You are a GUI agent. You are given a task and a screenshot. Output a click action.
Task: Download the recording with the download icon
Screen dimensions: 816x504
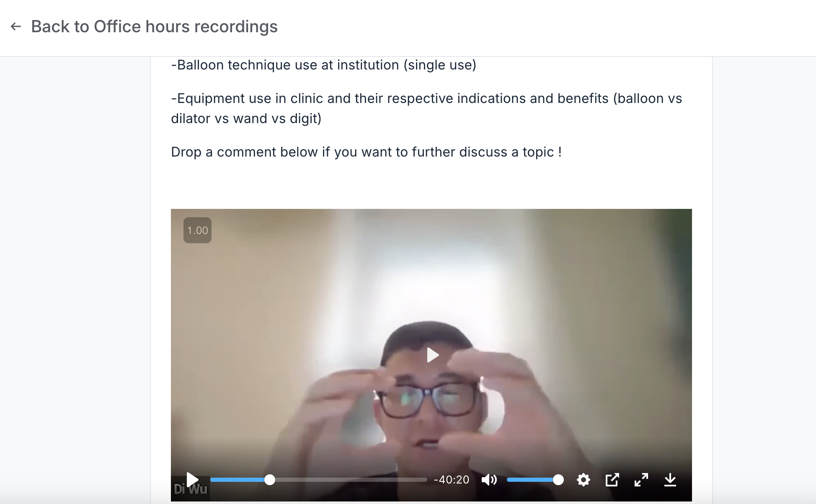click(670, 480)
